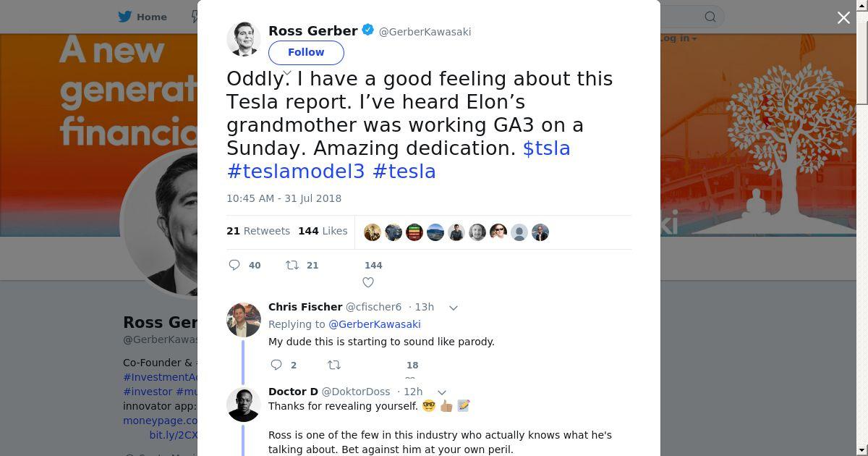Open Ross Gerber's profile picture in tweet
The image size is (868, 456).
pos(244,39)
